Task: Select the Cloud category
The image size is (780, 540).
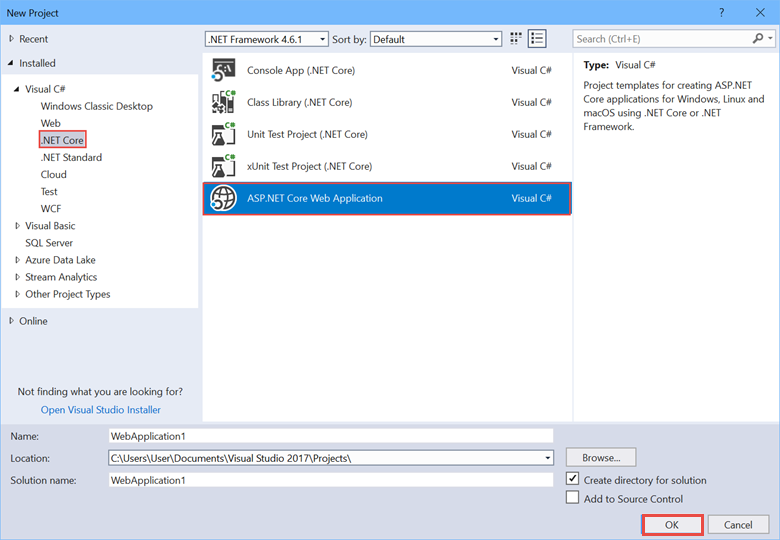Action: coord(53,174)
